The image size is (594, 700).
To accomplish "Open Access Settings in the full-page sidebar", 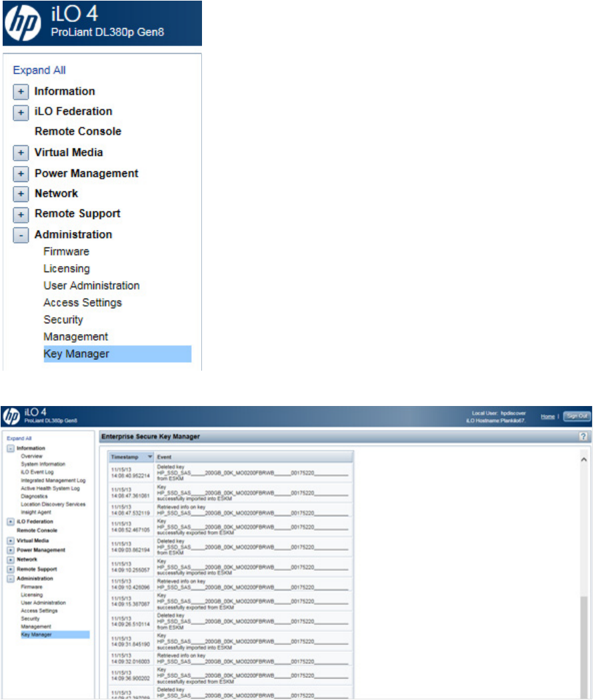I will [x=39, y=611].
